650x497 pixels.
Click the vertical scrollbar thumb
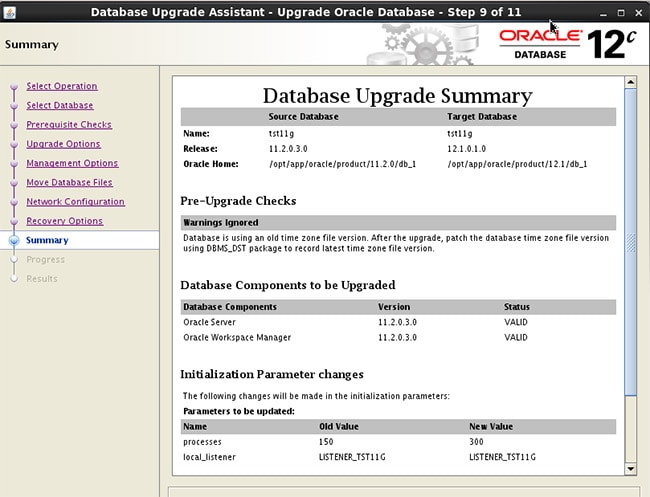click(x=631, y=242)
